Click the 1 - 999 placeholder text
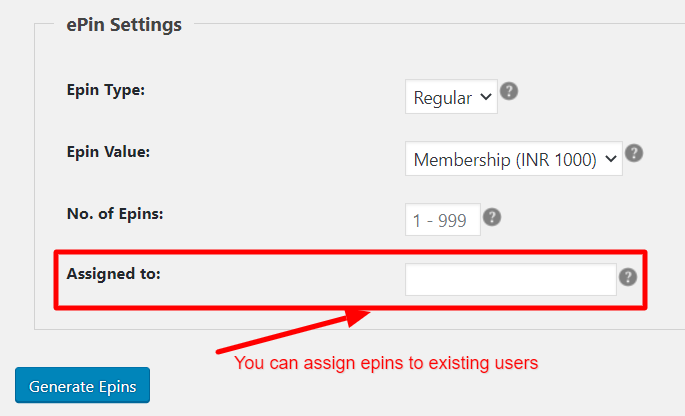Screen dimensions: 685x416 (x=440, y=221)
